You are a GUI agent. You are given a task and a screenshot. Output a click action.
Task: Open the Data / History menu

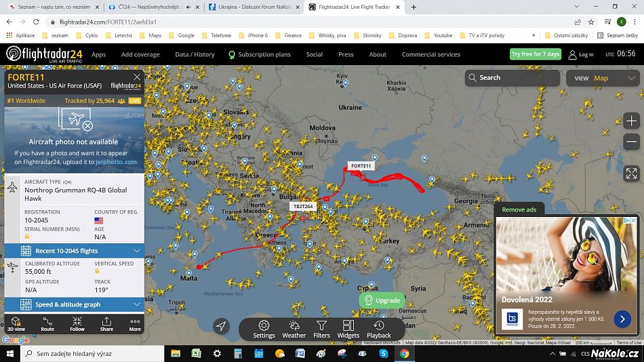click(195, 54)
